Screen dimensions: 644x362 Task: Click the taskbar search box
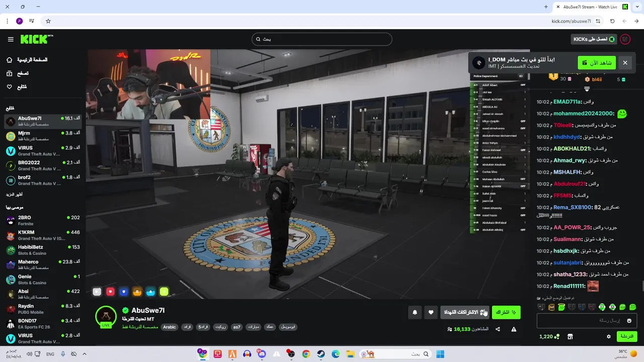[x=395, y=354]
